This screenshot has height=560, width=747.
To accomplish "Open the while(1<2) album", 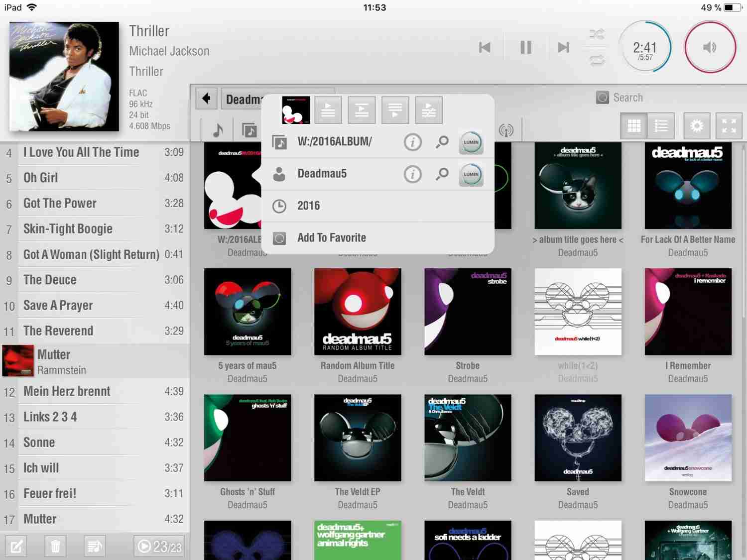I will point(578,312).
